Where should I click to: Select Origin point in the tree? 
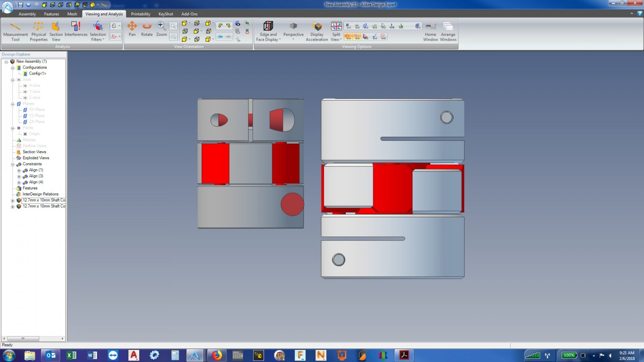(34, 134)
